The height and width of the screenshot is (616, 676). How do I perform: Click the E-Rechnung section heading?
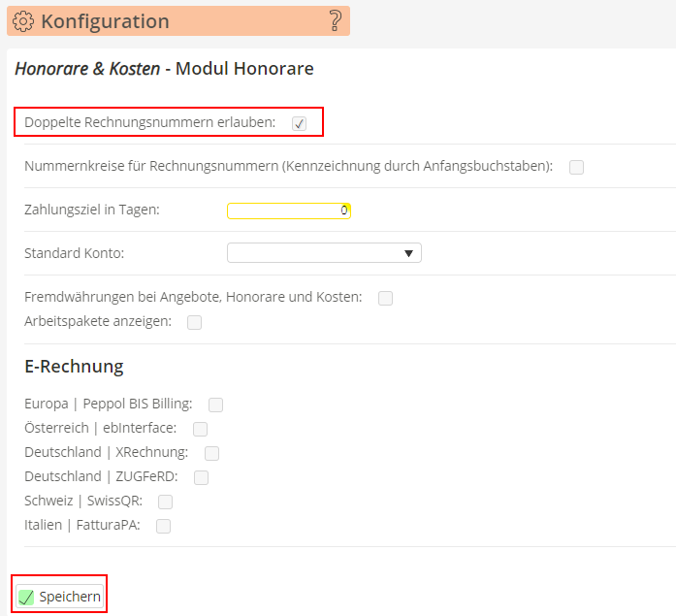tap(74, 367)
